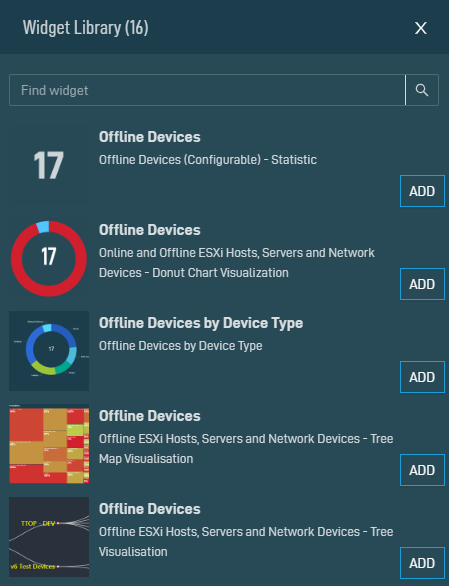The width and height of the screenshot is (449, 586).
Task: Add the Offline Devices Statistic widget
Action: [x=422, y=191]
